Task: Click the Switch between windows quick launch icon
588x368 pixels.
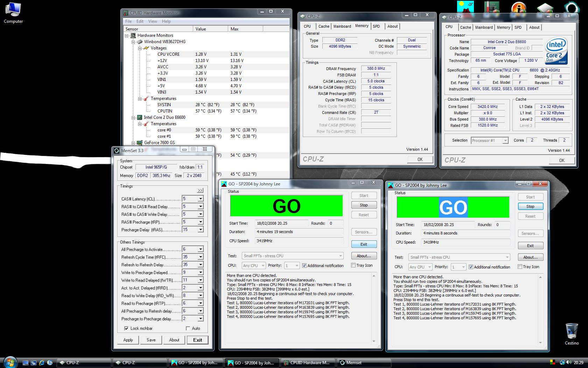Action: point(34,363)
